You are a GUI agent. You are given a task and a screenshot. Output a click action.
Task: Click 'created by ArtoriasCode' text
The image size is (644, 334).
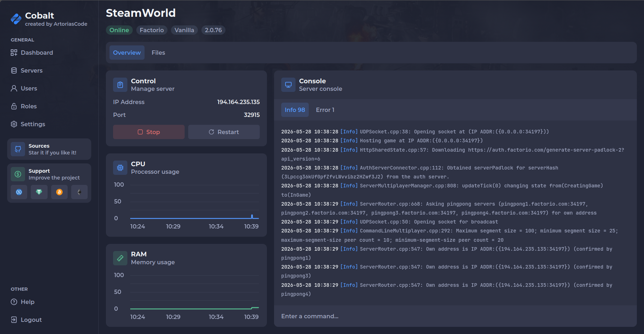pyautogui.click(x=56, y=24)
